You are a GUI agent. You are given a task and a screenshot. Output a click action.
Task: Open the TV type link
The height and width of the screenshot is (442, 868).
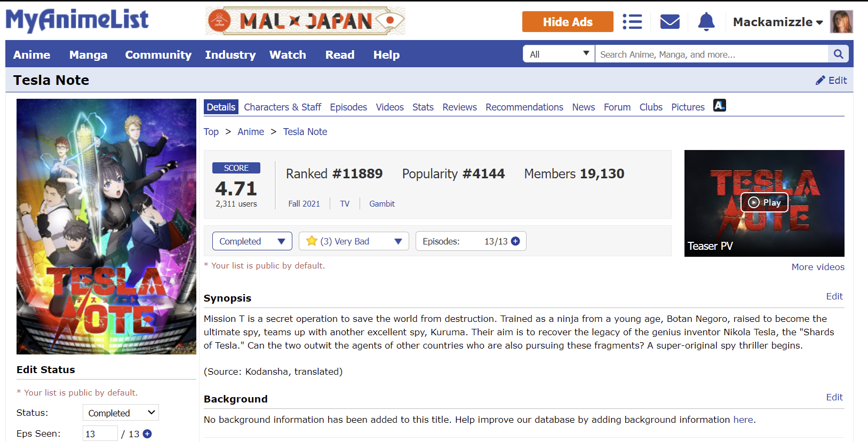pyautogui.click(x=345, y=204)
